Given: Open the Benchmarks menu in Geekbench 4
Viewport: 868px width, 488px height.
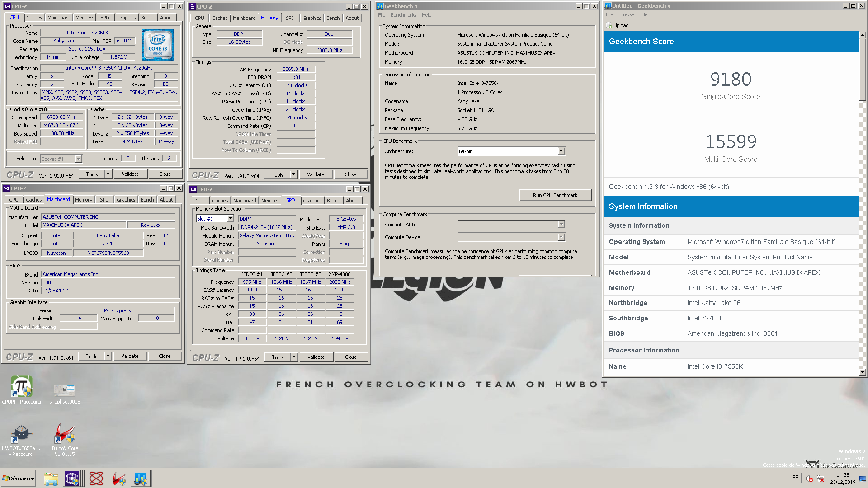Looking at the screenshot, I should pos(404,15).
